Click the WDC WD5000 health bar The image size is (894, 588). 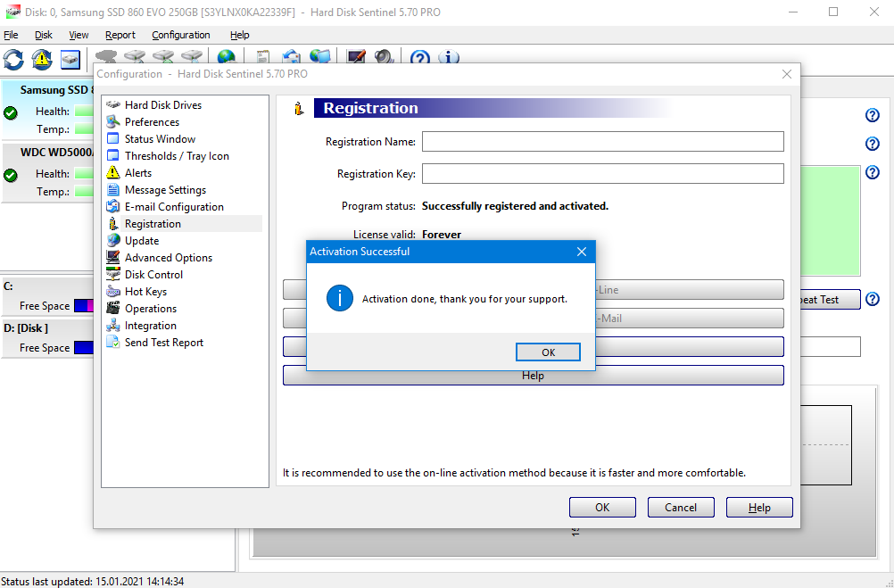(84, 173)
